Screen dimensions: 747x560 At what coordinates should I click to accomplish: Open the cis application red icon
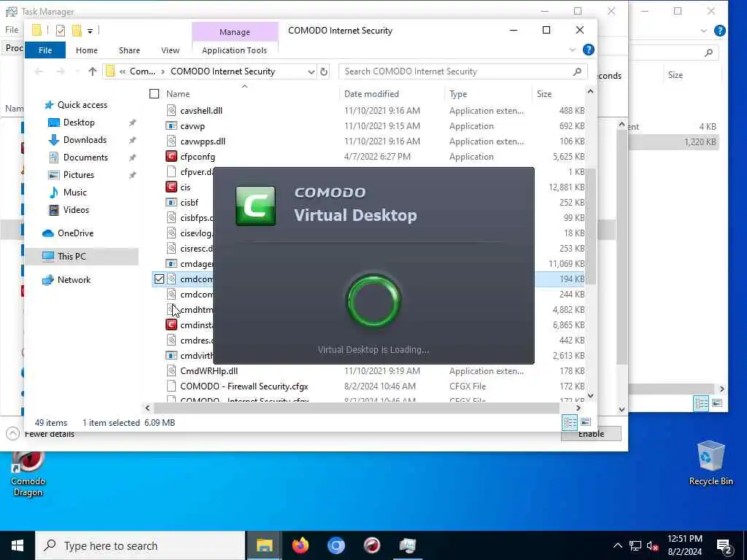pos(171,187)
